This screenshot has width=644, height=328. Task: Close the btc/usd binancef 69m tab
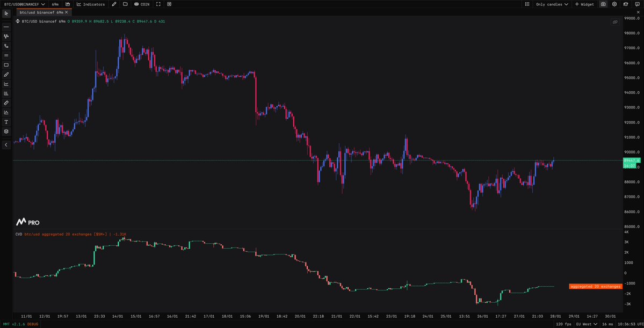[66, 12]
